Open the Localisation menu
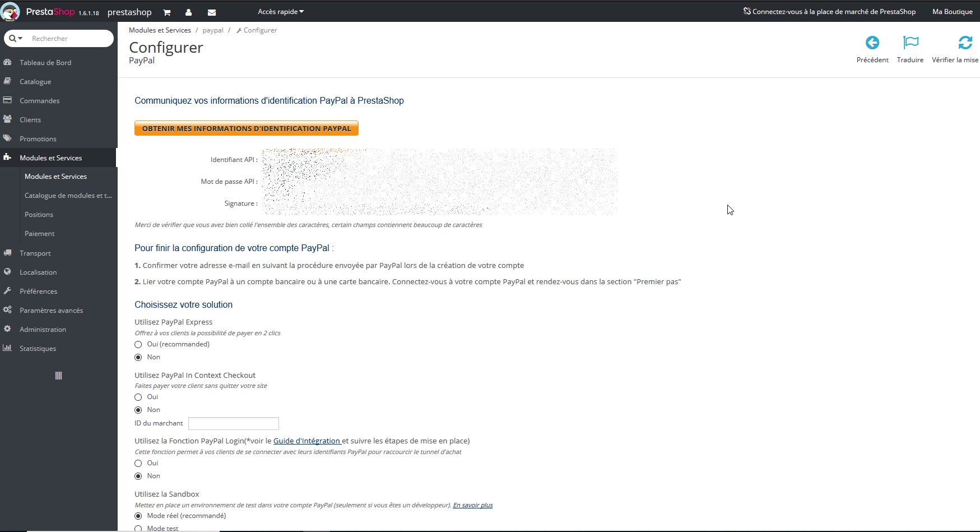Image resolution: width=980 pixels, height=532 pixels. click(x=38, y=272)
